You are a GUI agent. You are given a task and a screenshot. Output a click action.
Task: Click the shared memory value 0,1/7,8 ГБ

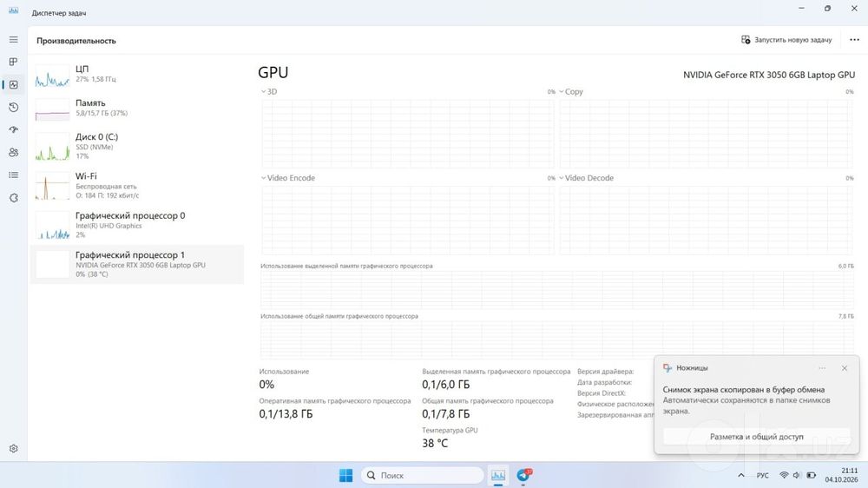pos(445,414)
